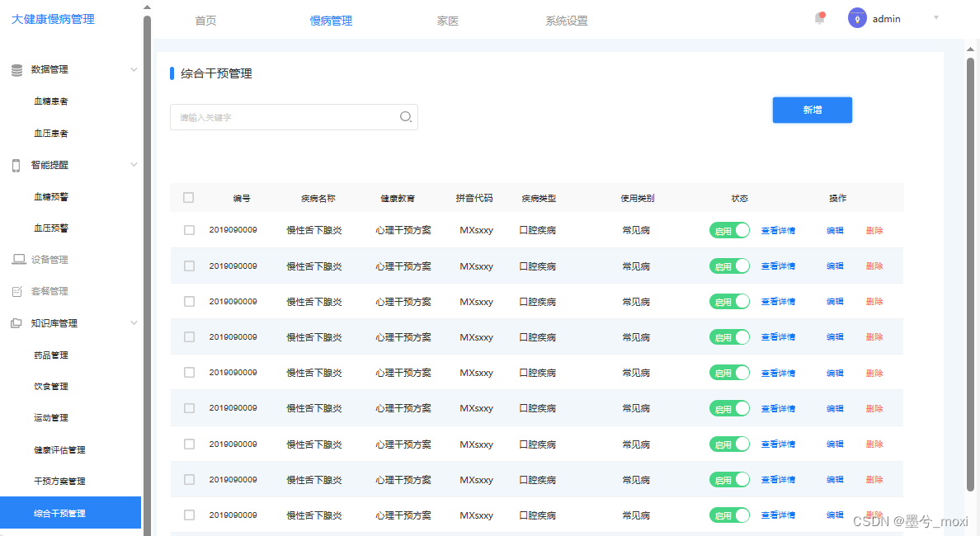980x536 pixels.
Task: Click the sidebar vertical scrollbar
Action: [x=147, y=275]
